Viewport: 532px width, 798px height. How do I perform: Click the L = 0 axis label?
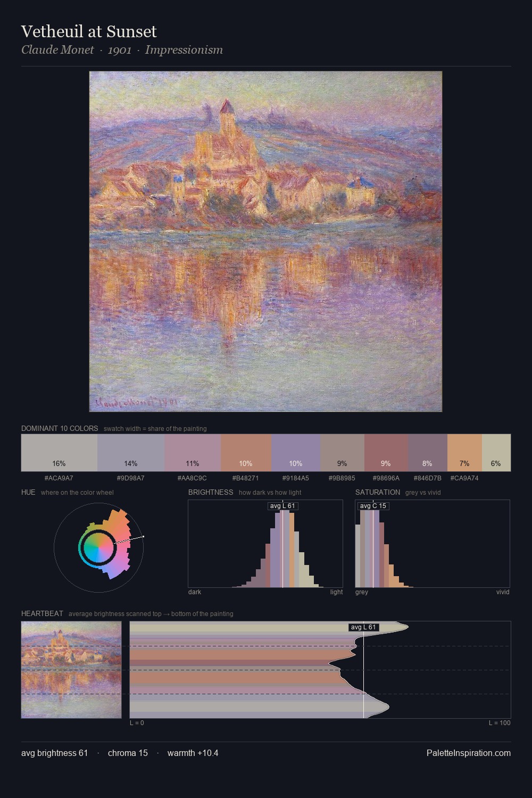pos(137,723)
